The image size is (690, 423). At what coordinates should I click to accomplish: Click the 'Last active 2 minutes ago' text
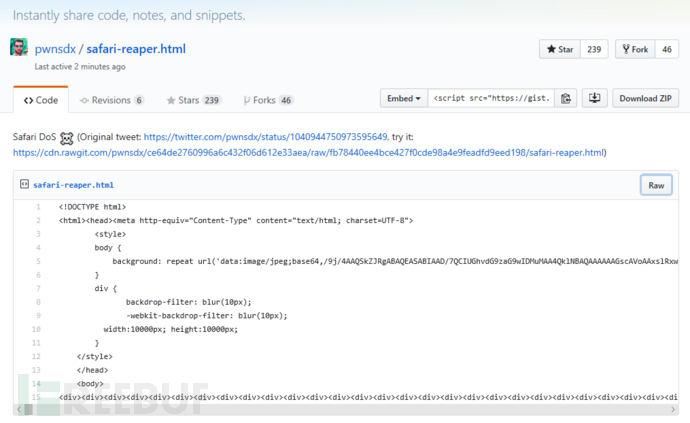[80, 67]
